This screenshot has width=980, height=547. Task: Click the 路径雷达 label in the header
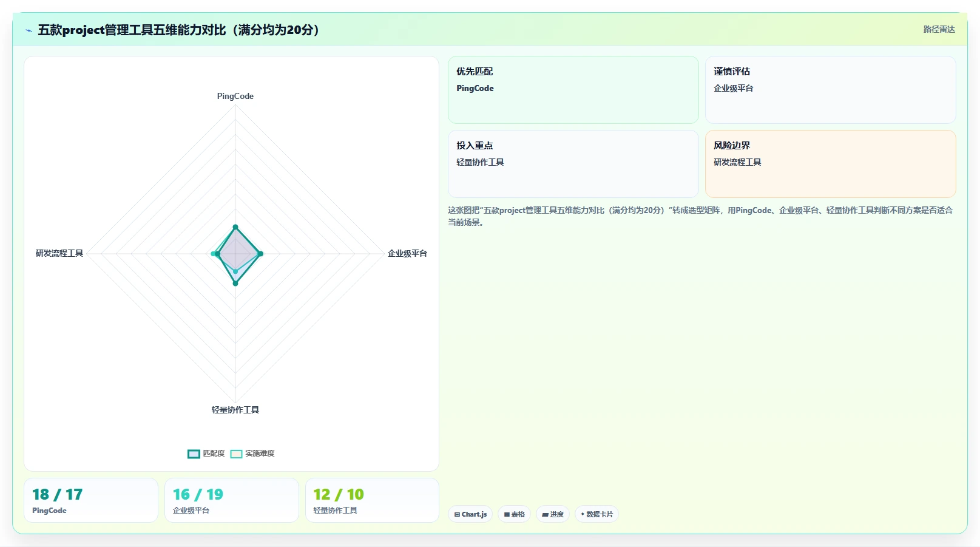tap(939, 29)
